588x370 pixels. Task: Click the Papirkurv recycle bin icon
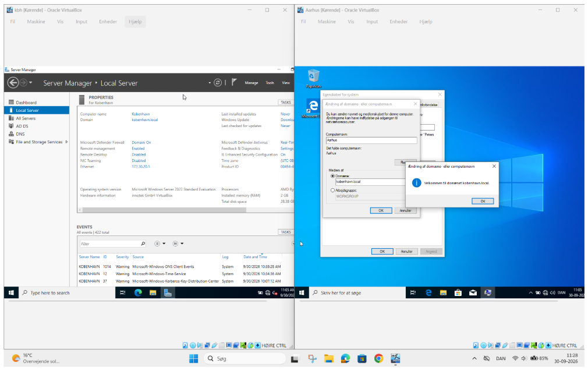tap(313, 79)
